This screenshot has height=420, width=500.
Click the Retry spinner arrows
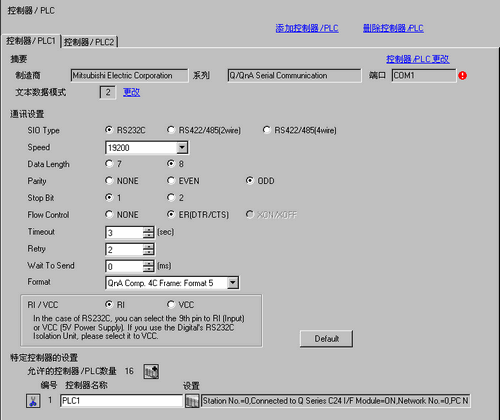(x=149, y=249)
